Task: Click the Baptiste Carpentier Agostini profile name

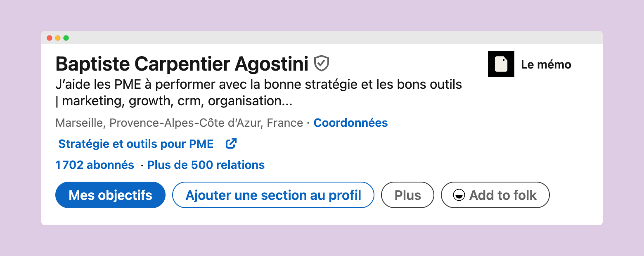Action: click(x=182, y=64)
